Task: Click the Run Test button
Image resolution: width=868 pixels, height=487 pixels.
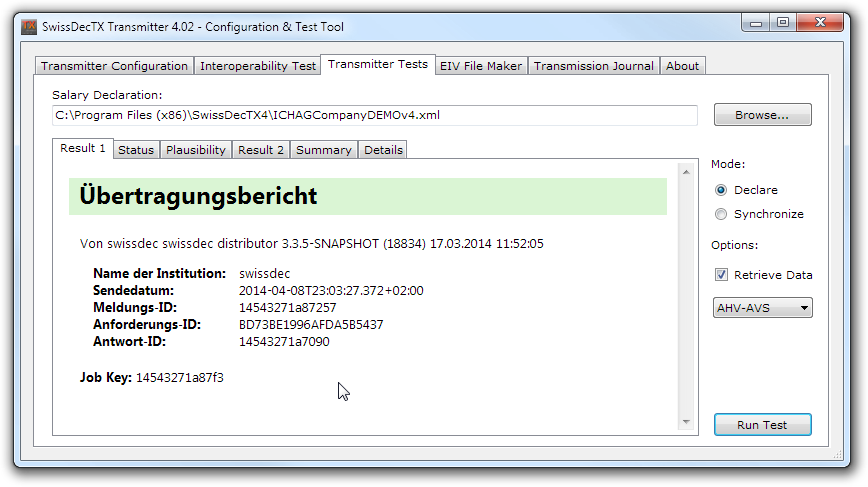Action: (762, 425)
